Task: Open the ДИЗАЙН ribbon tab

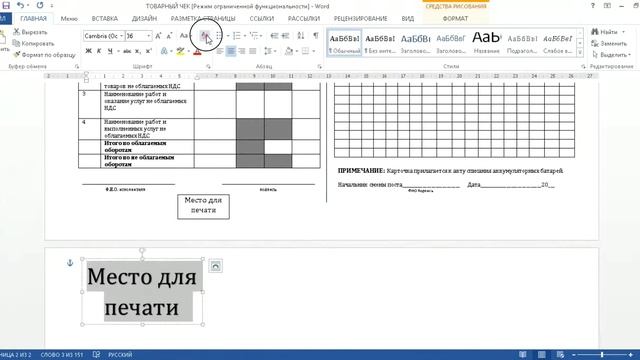Action: click(144, 18)
